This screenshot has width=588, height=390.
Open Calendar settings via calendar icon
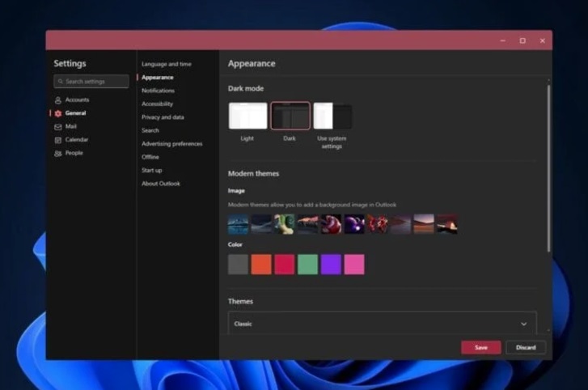pyautogui.click(x=57, y=140)
